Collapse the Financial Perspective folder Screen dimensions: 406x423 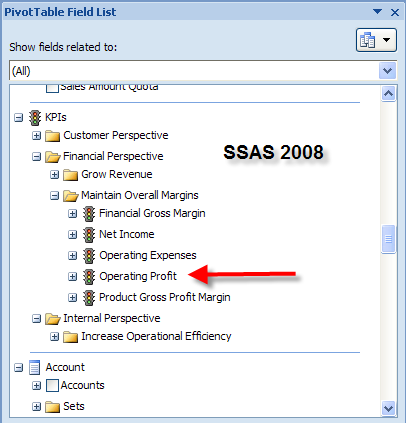[36, 157]
